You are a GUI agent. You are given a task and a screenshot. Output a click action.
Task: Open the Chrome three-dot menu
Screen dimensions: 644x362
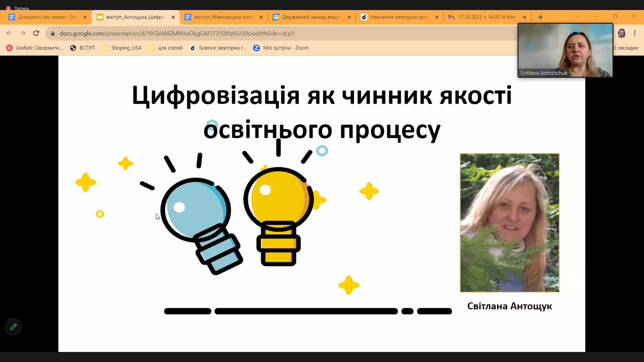[635, 33]
